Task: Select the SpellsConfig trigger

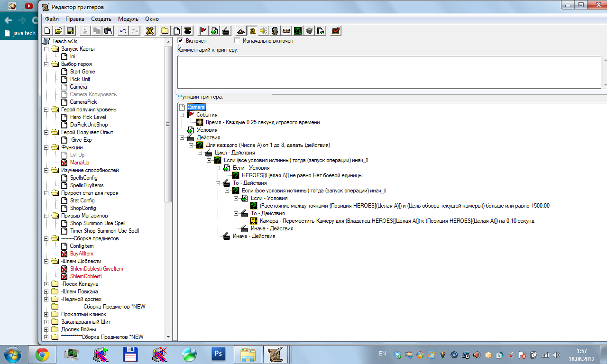Action: (84, 178)
